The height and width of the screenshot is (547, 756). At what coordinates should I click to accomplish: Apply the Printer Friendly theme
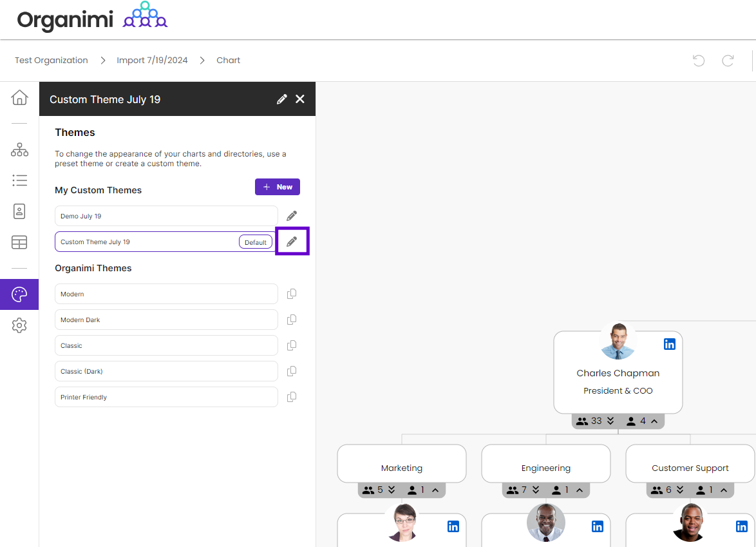[166, 397]
